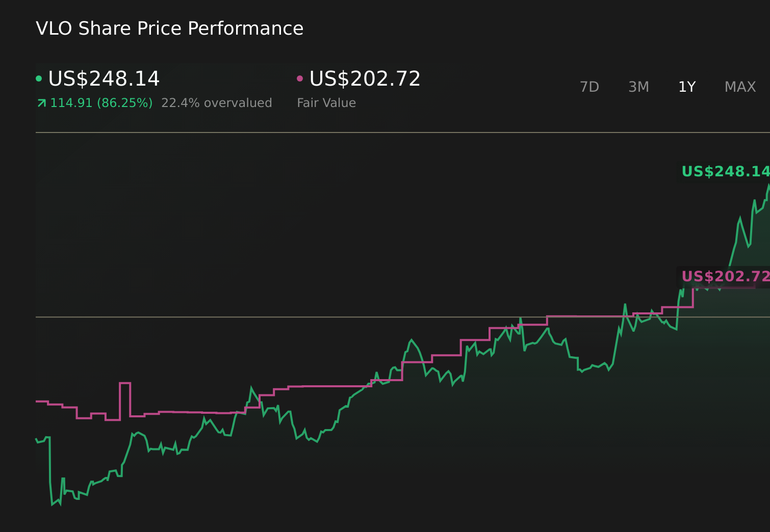770x532 pixels.
Task: Click pink dot beside US$202.72 heading
Action: point(300,78)
